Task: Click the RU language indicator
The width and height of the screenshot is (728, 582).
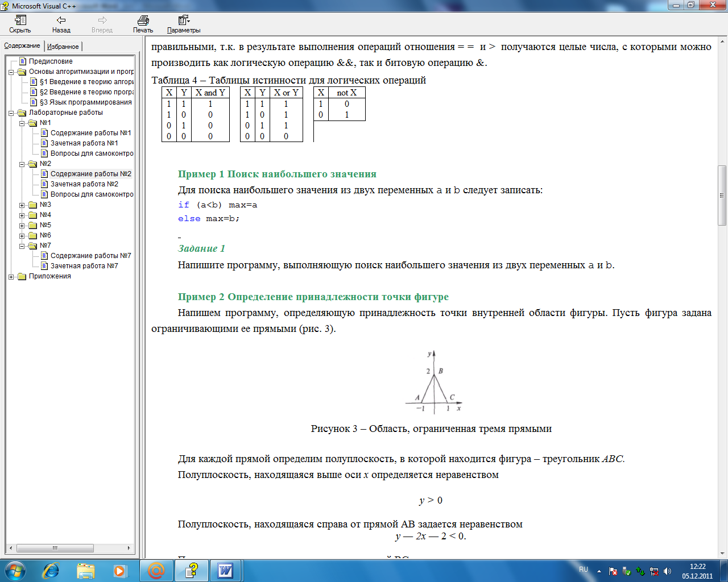Action: pyautogui.click(x=584, y=569)
